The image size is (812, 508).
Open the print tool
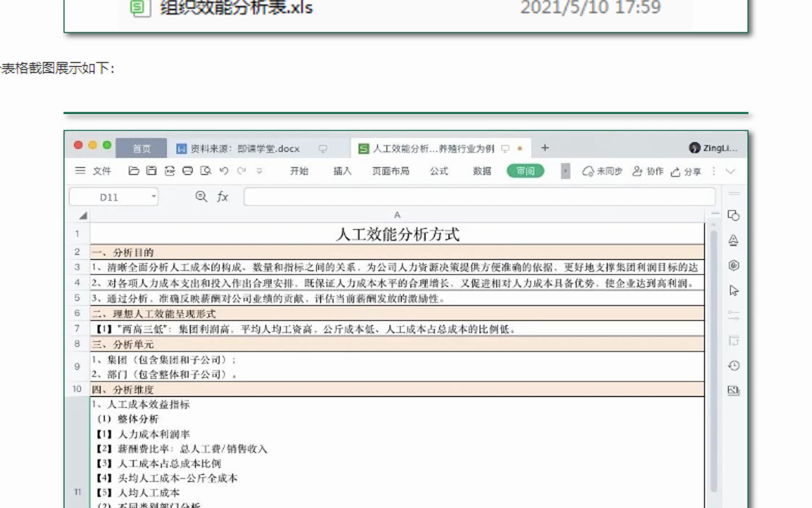[x=188, y=171]
